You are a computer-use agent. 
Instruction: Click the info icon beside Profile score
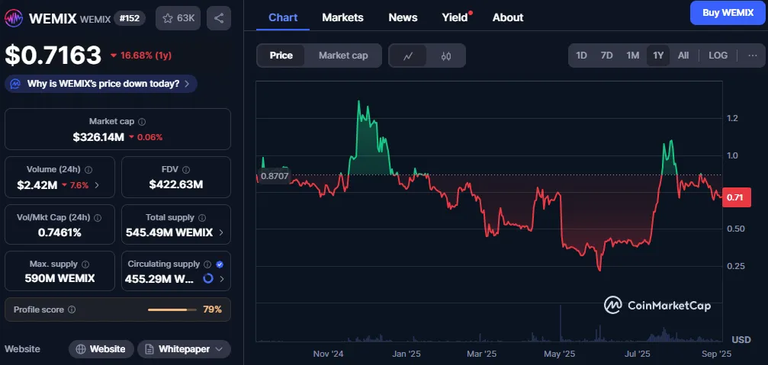click(72, 310)
